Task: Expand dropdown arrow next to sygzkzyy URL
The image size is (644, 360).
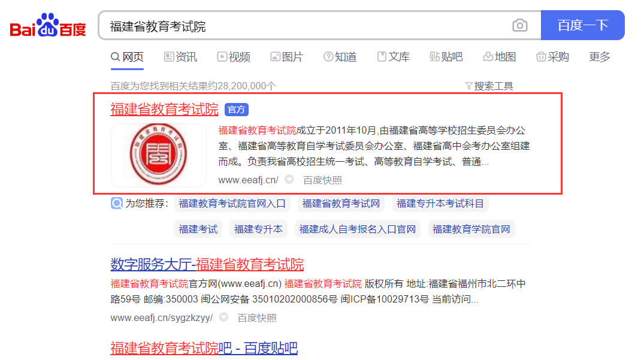Action: (224, 317)
